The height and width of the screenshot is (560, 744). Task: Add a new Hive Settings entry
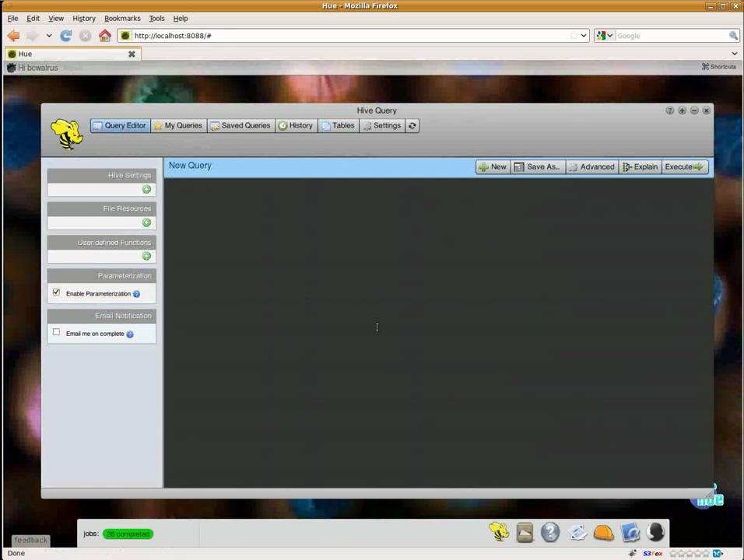click(146, 190)
